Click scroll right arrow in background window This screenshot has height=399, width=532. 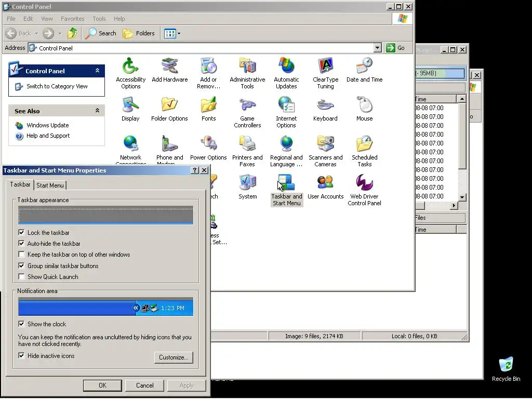click(x=454, y=206)
